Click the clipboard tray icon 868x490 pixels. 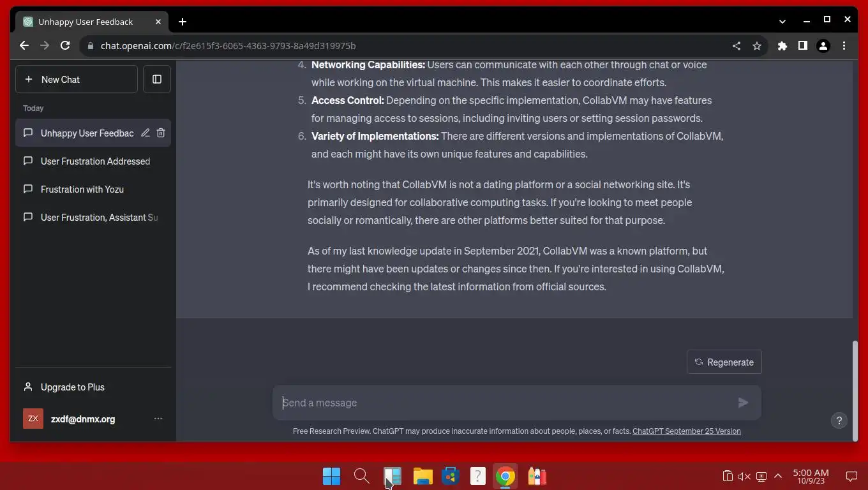tap(728, 476)
